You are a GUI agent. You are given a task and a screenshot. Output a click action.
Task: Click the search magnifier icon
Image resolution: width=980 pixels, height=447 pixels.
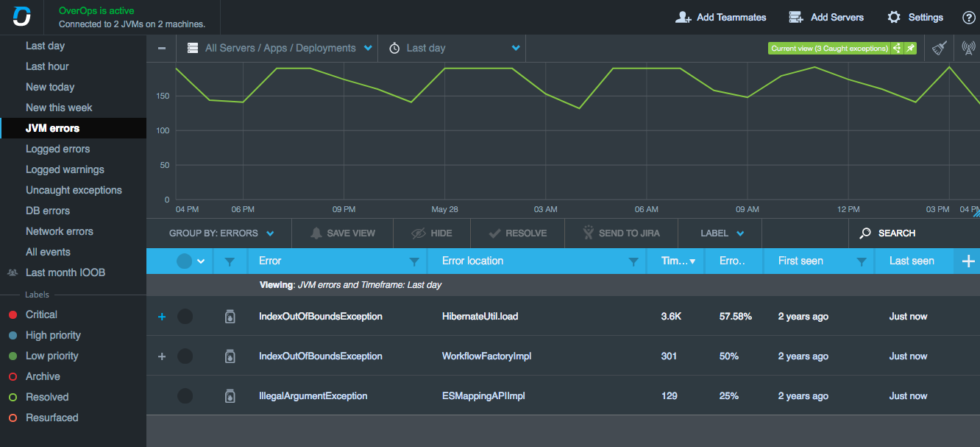click(x=865, y=233)
